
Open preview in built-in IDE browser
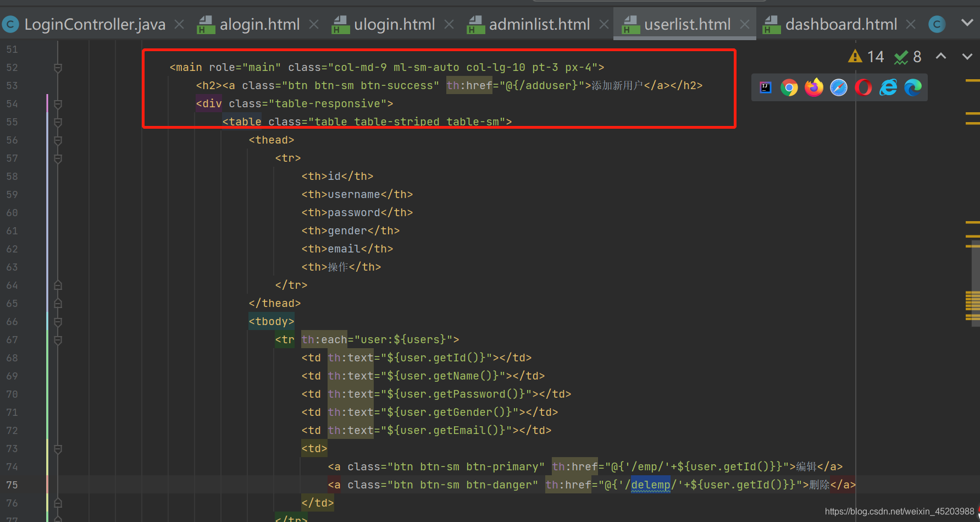click(765, 87)
